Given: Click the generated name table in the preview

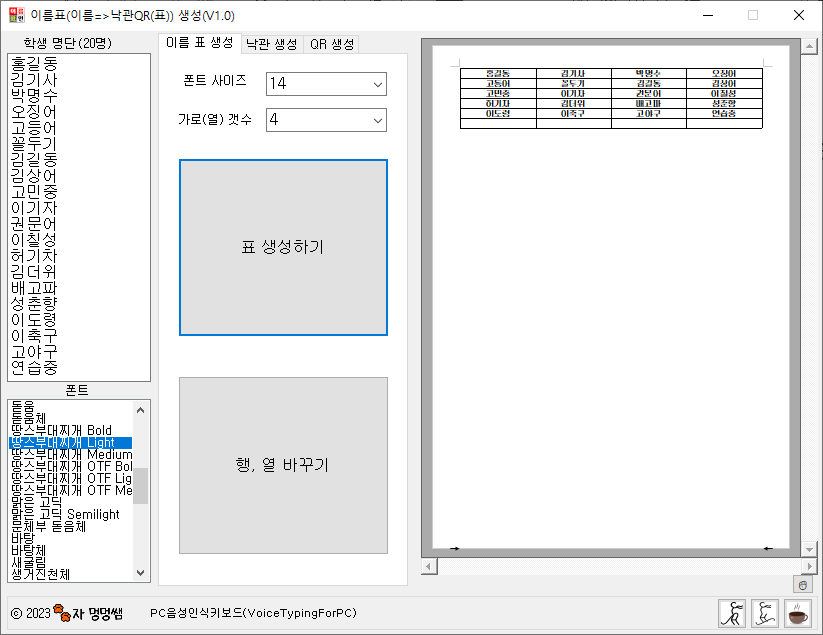Looking at the screenshot, I should (x=610, y=95).
